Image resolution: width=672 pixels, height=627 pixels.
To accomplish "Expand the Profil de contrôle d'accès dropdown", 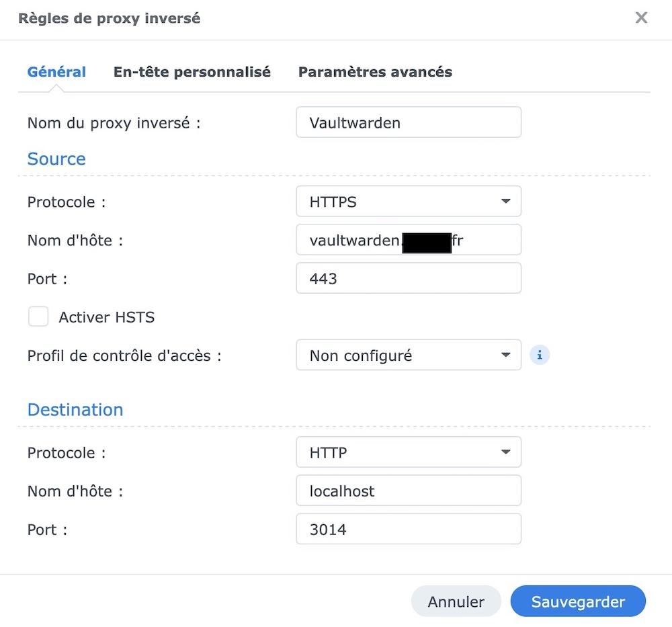I will click(x=408, y=355).
